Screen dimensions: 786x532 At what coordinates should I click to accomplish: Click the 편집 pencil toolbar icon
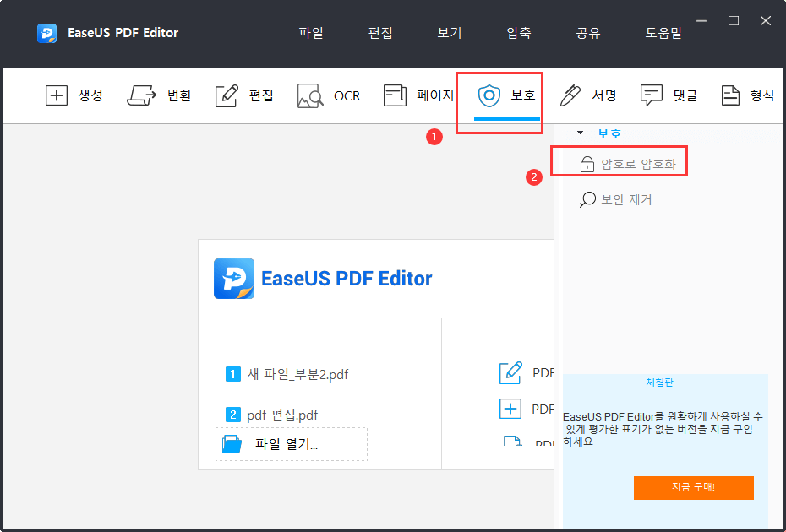click(227, 95)
